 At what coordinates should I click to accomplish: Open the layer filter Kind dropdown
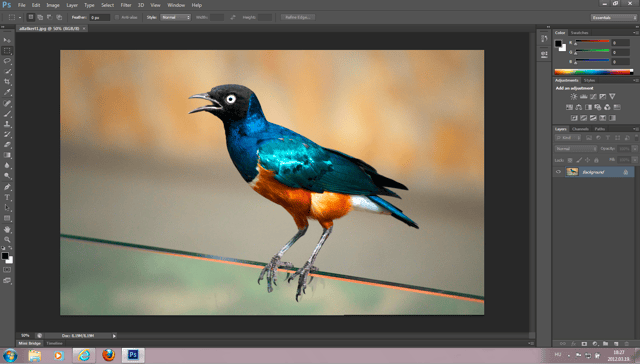(568, 138)
